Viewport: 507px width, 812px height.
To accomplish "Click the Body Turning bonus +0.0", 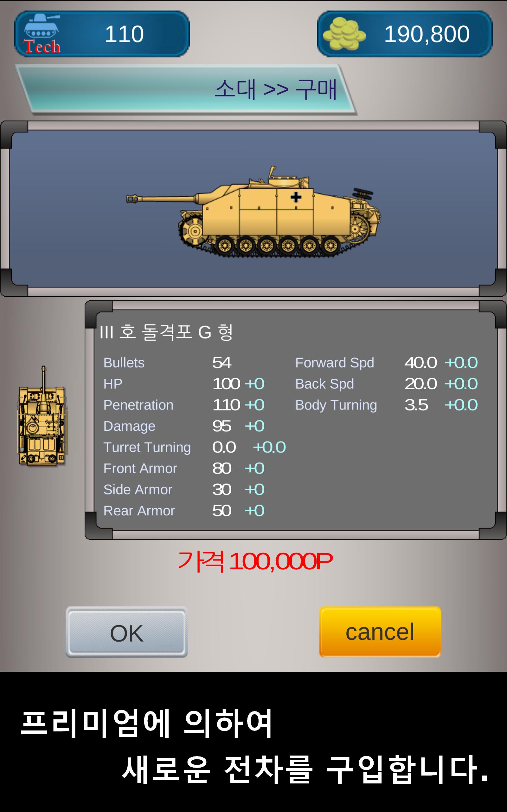I will pyautogui.click(x=461, y=405).
